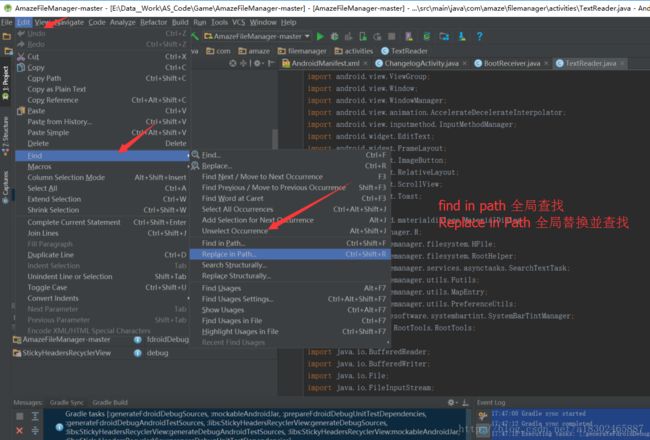The image size is (650, 440).
Task: Open the 1: Project side tool tab
Action: point(5,83)
